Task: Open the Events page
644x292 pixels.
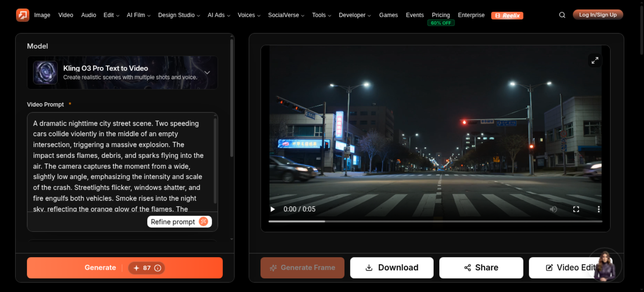Action: [415, 15]
